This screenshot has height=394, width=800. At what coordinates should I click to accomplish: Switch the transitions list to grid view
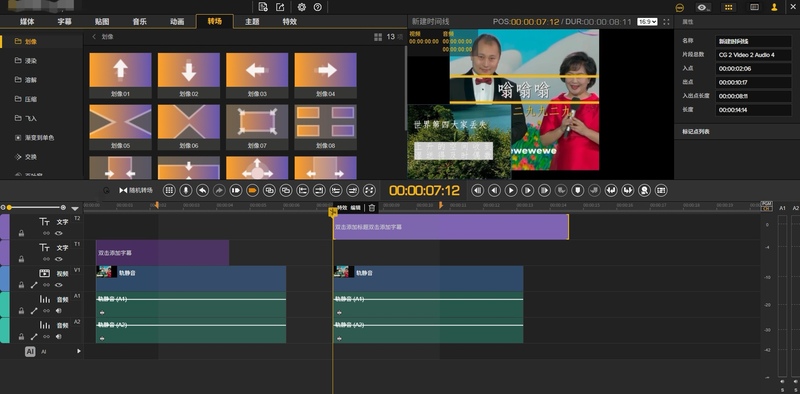(378, 37)
